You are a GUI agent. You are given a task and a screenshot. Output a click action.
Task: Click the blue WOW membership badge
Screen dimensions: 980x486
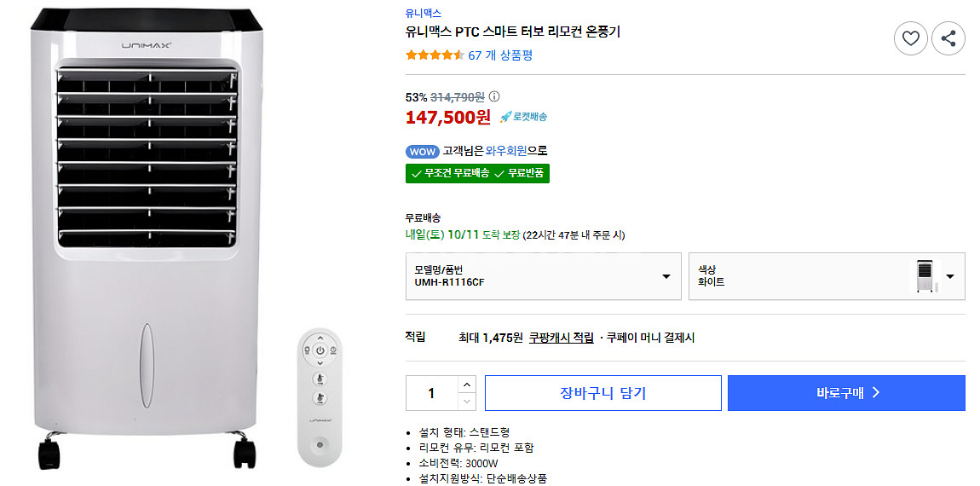click(x=422, y=151)
